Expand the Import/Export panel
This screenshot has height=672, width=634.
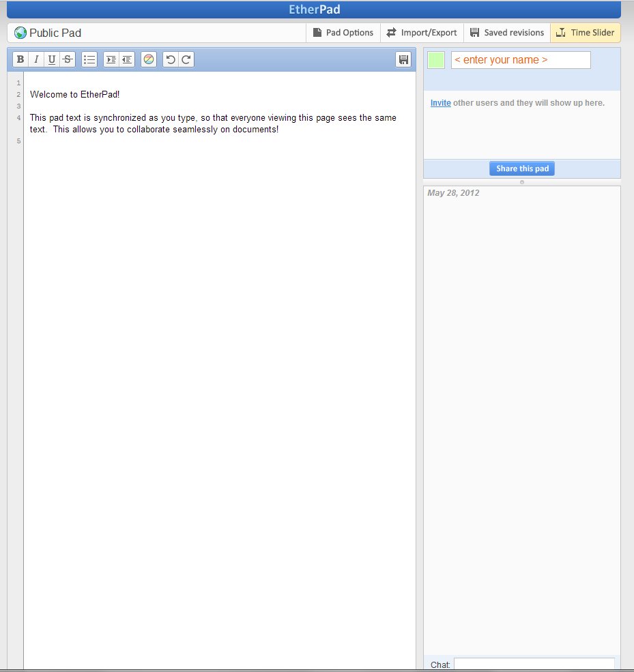pos(422,33)
